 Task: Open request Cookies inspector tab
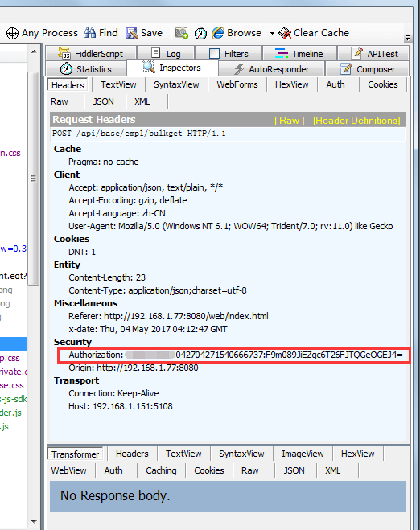[383, 84]
